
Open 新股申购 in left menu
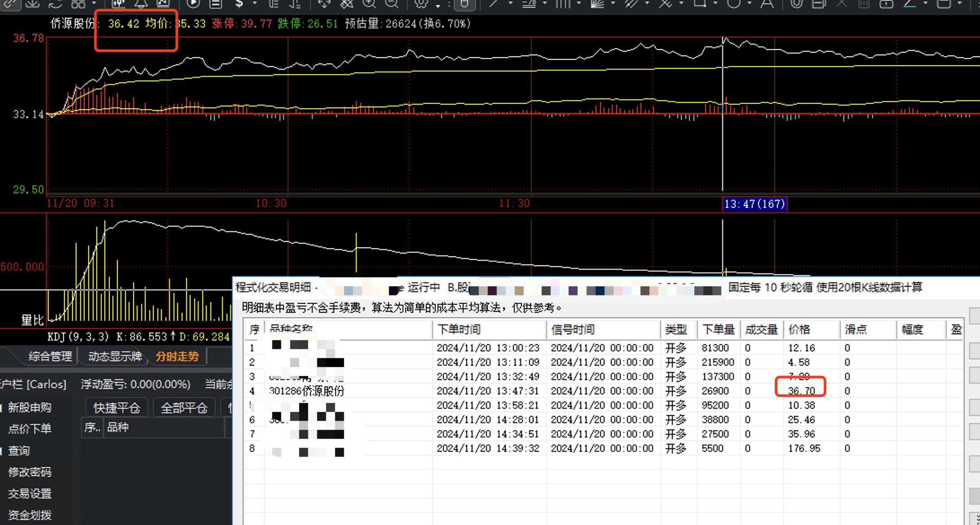click(x=30, y=407)
